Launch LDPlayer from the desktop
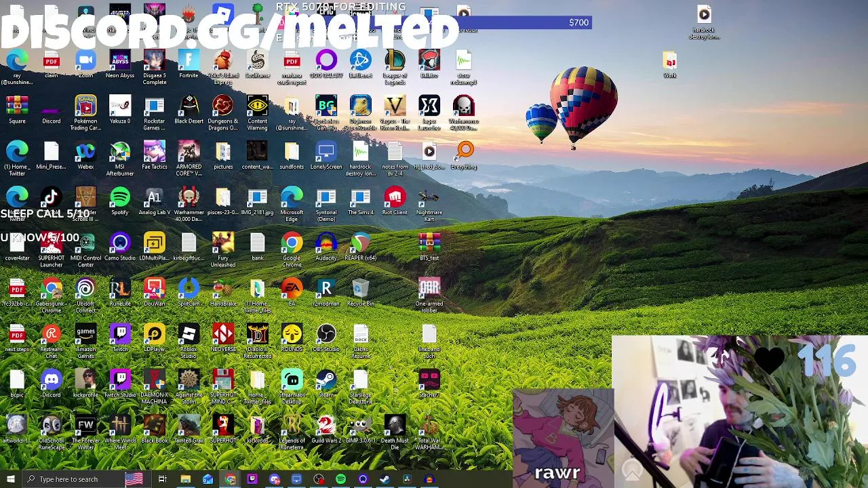This screenshot has width=868, height=488. pos(155,337)
